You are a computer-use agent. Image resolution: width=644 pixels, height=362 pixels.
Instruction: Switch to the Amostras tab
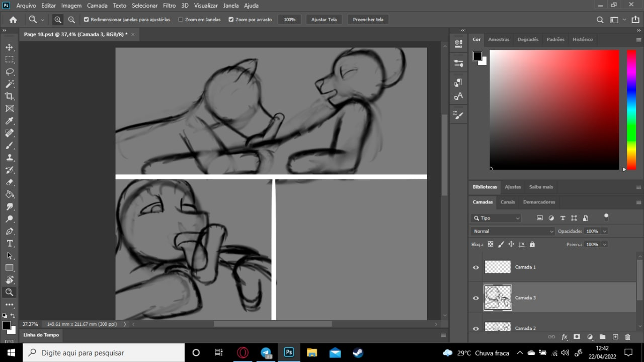coord(499,39)
